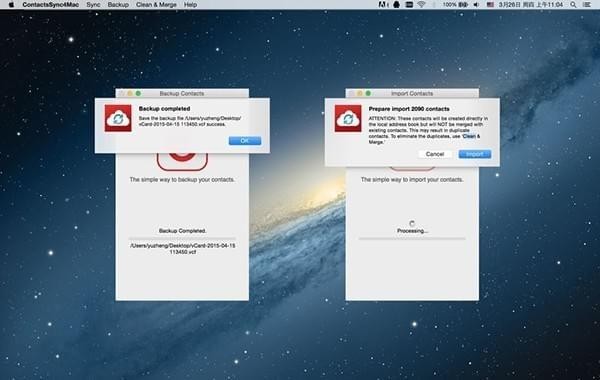Click the backup file path text in Backup window
Screen dimensions: 600x380
click(183, 249)
